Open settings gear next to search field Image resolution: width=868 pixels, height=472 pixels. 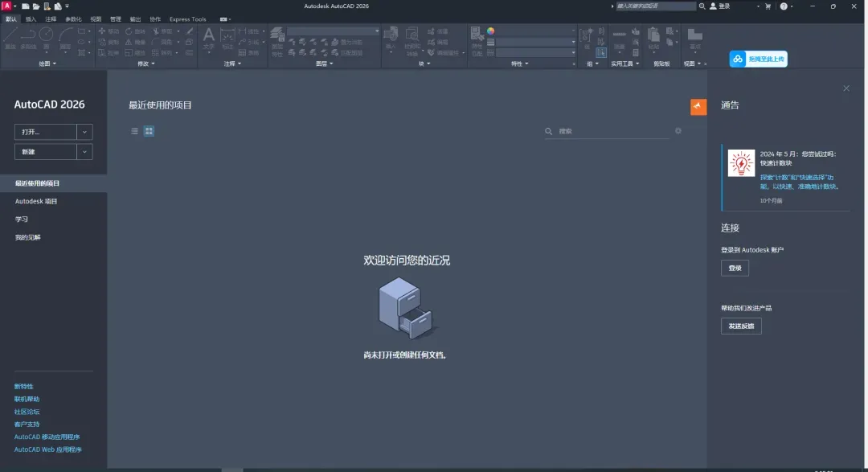678,131
